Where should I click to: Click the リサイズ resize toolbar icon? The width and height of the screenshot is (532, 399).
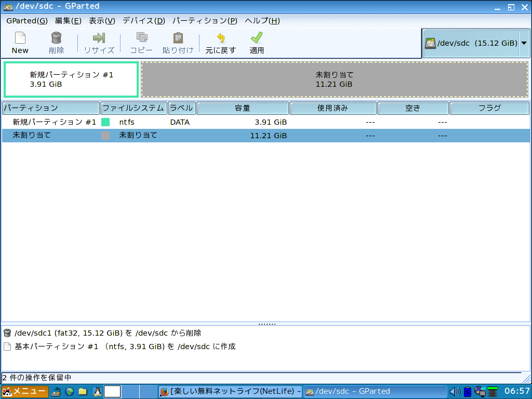click(99, 37)
